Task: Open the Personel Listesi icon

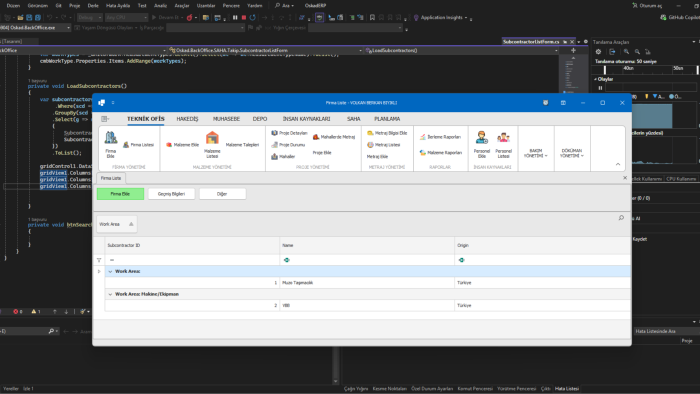Action: pyautogui.click(x=504, y=145)
